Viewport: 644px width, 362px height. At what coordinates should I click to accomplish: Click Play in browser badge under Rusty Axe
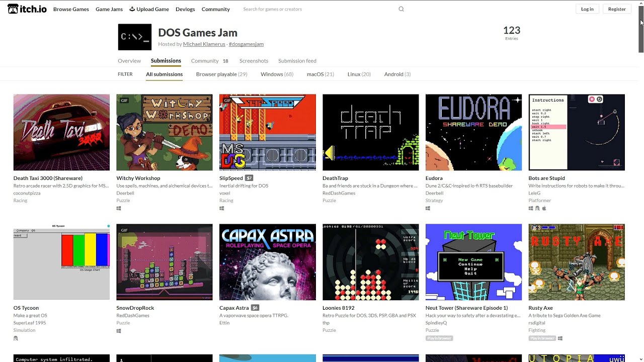tap(542, 338)
